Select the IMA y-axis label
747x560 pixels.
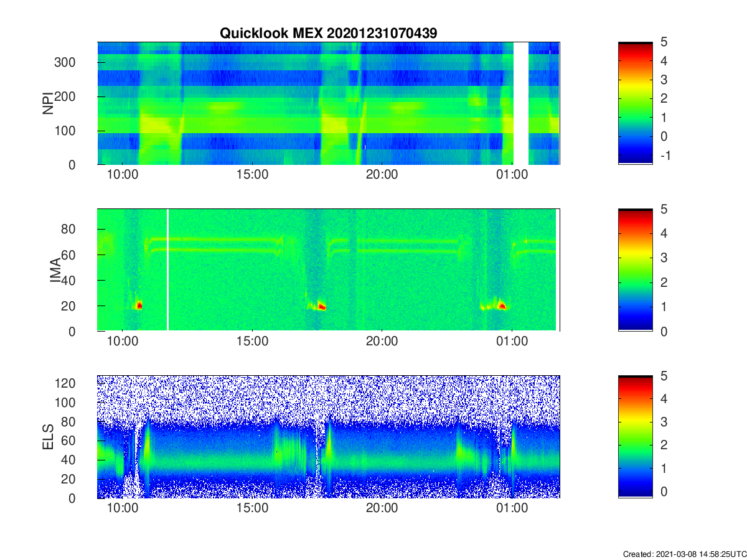tap(56, 271)
